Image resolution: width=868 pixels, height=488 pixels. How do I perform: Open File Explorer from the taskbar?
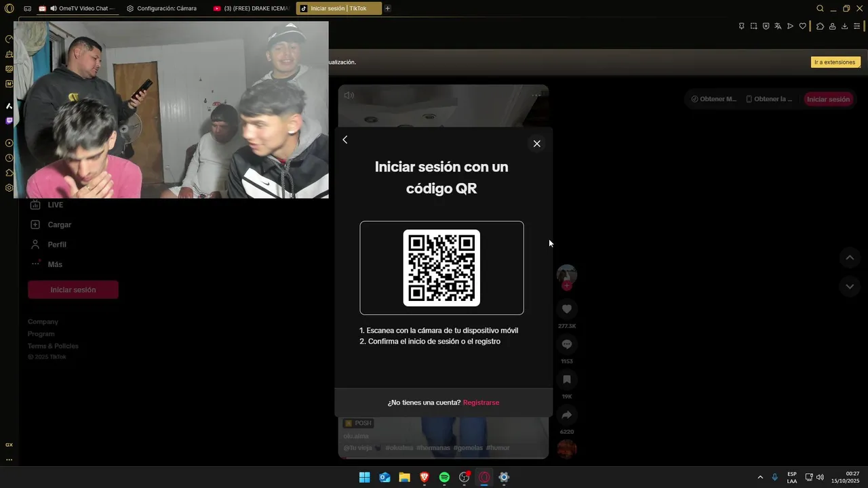pos(404,477)
